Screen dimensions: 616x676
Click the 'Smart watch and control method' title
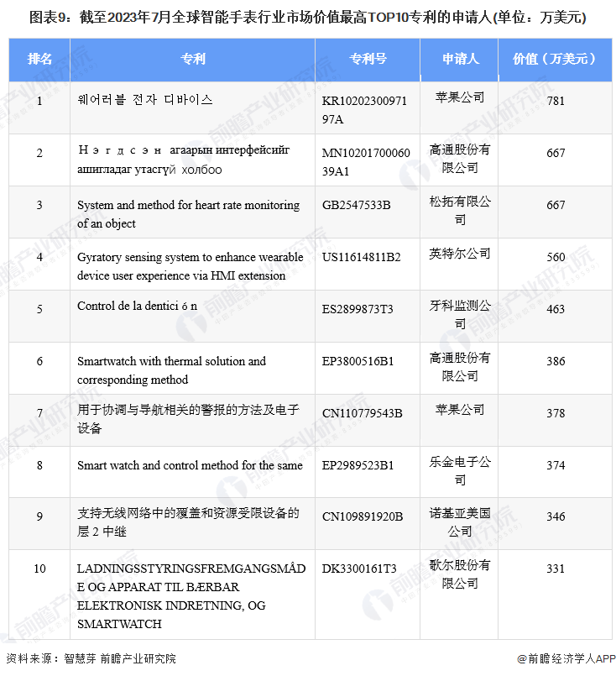190,465
